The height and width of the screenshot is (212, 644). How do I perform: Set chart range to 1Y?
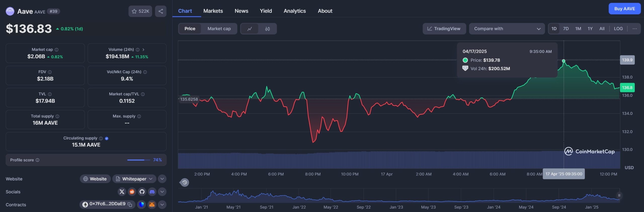[590, 29]
